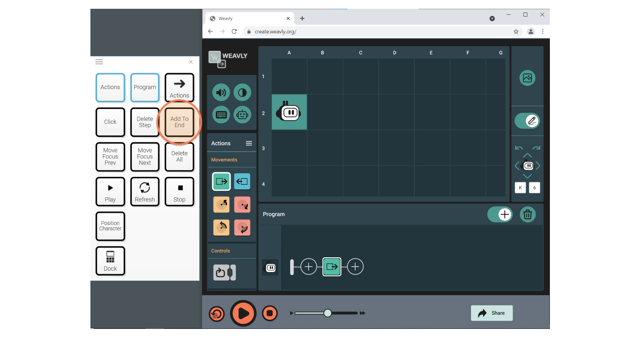Image resolution: width=644 pixels, height=340 pixels.
Task: Click the speaker audio feedback icon
Action: click(x=221, y=92)
